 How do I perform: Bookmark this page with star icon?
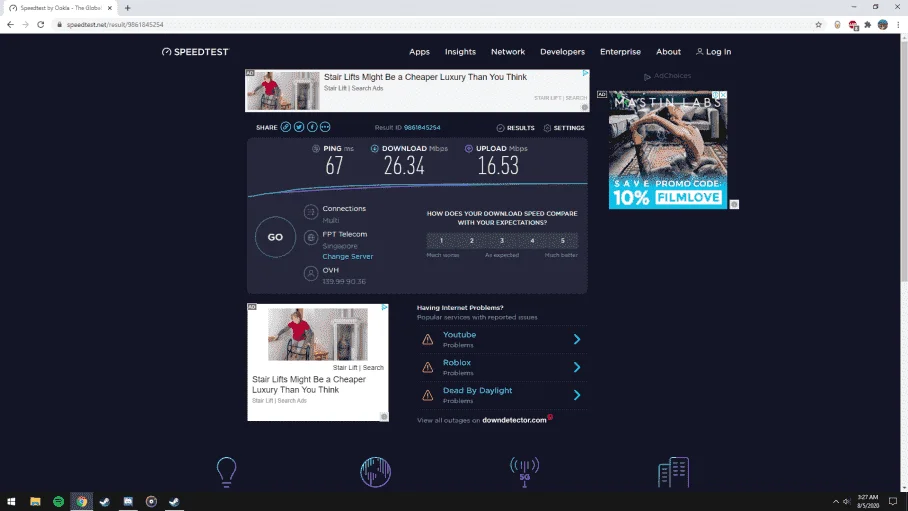coord(818,24)
